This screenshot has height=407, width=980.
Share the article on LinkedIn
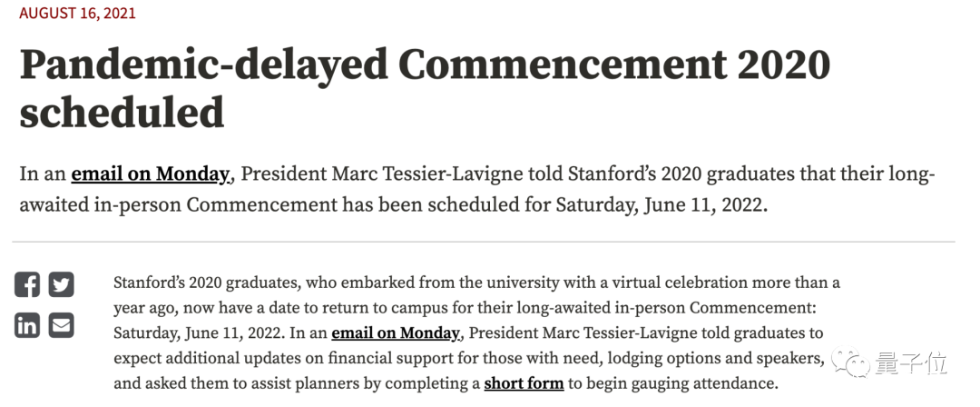27,325
